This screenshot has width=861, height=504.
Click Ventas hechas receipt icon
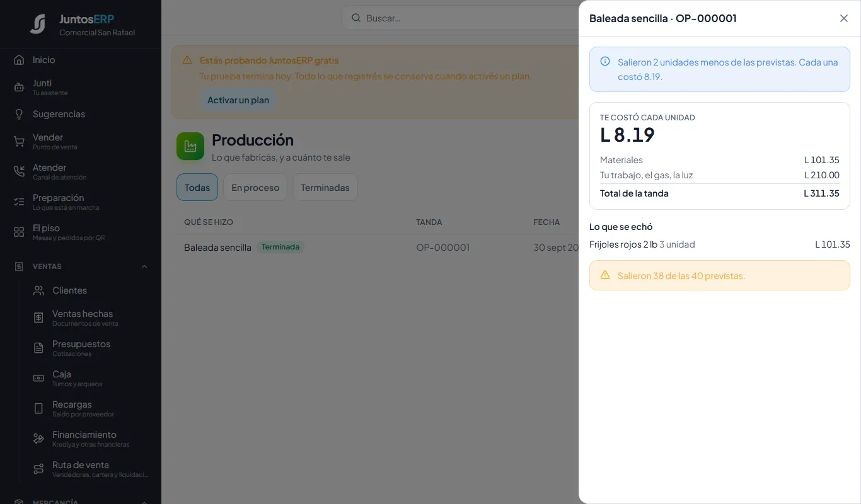(x=38, y=318)
